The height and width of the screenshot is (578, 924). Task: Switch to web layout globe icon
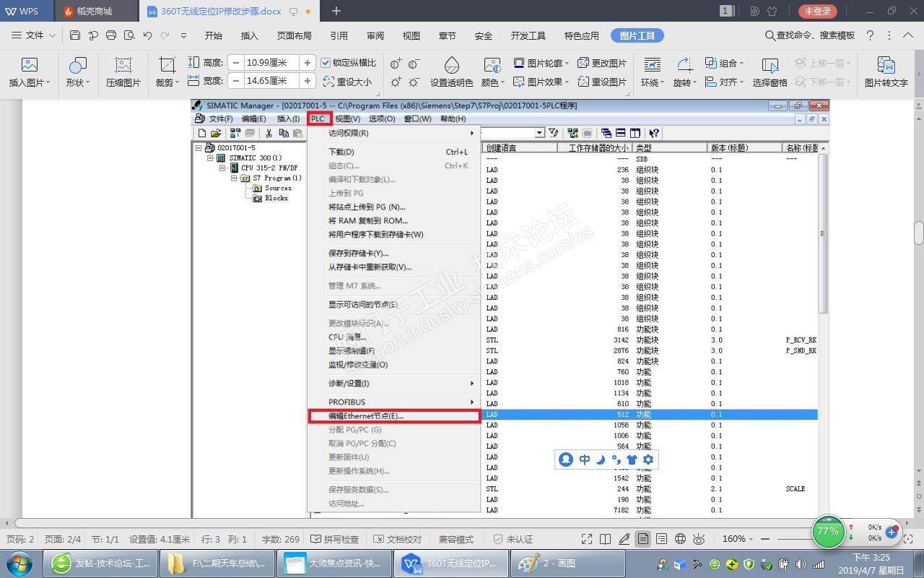tap(680, 539)
